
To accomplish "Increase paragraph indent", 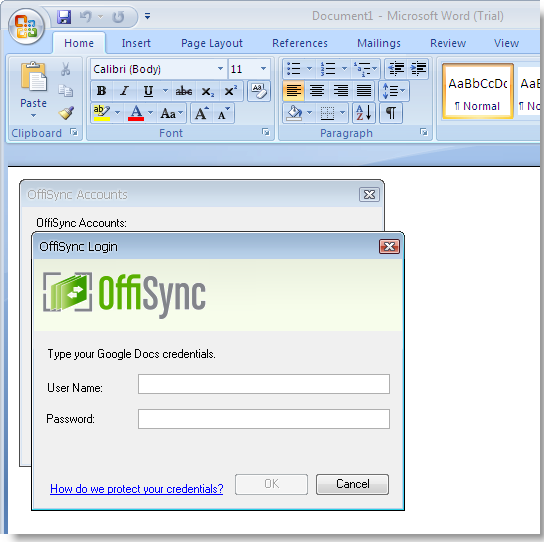I will click(x=418, y=69).
